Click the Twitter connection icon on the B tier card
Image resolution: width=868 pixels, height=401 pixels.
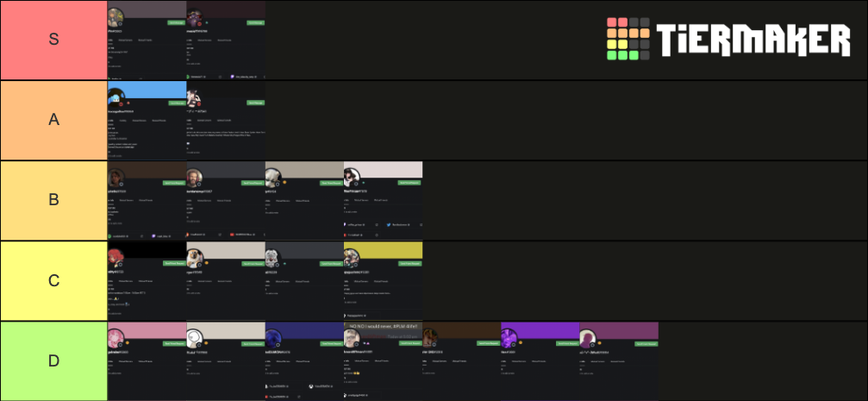pos(389,225)
